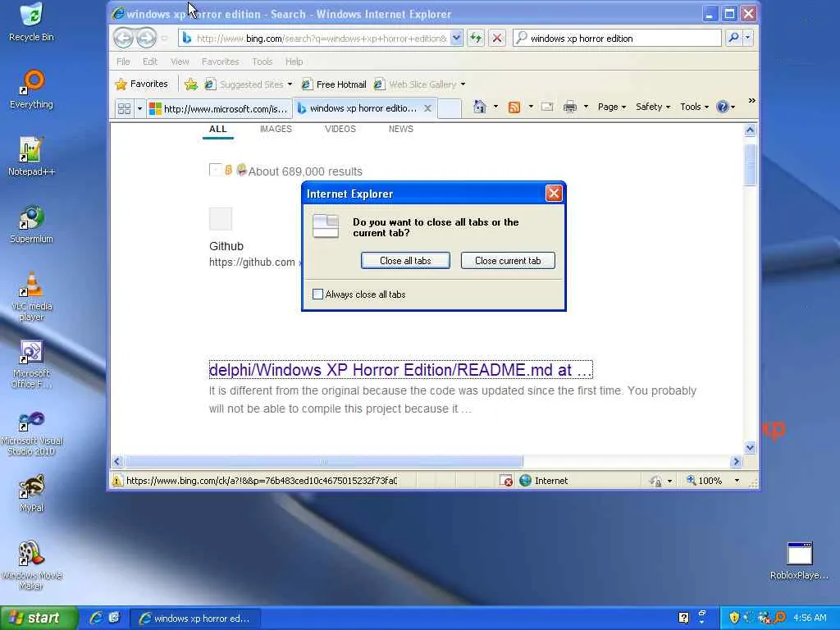Click the search magnifier button
Image resolution: width=840 pixels, height=630 pixels.
[733, 38]
